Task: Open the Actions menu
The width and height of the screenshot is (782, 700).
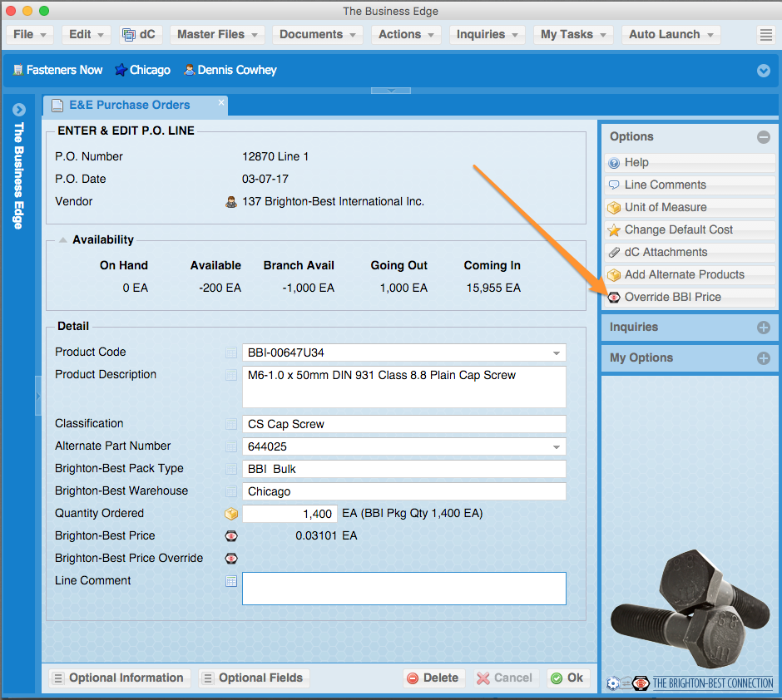Action: pos(406,34)
